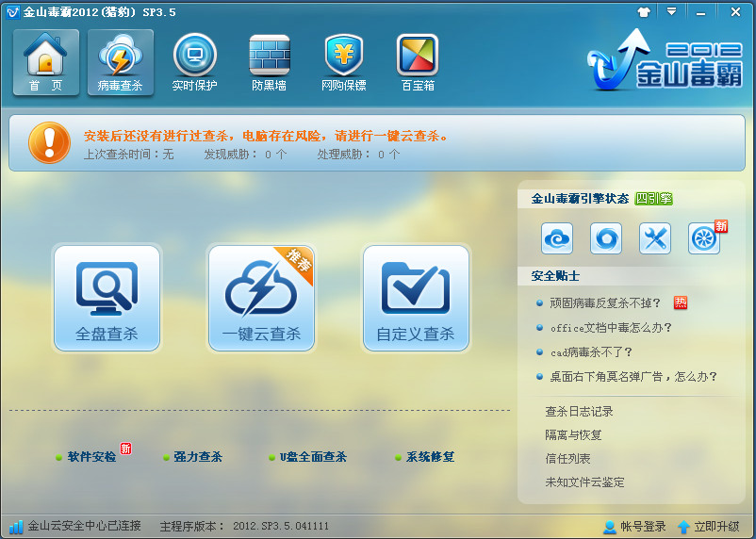Viewport: 756px width, 539px height.
Task: Click the cloud engine status icon
Action: (557, 238)
